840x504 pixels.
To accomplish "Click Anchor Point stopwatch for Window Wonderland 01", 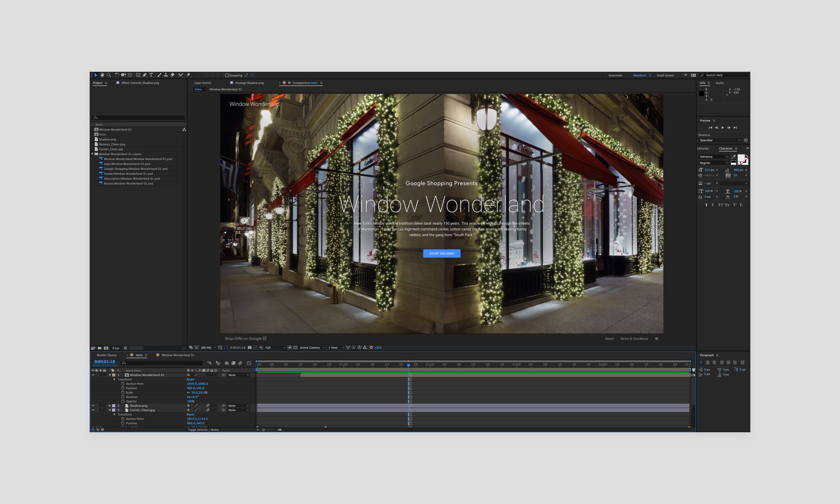I will click(x=123, y=384).
